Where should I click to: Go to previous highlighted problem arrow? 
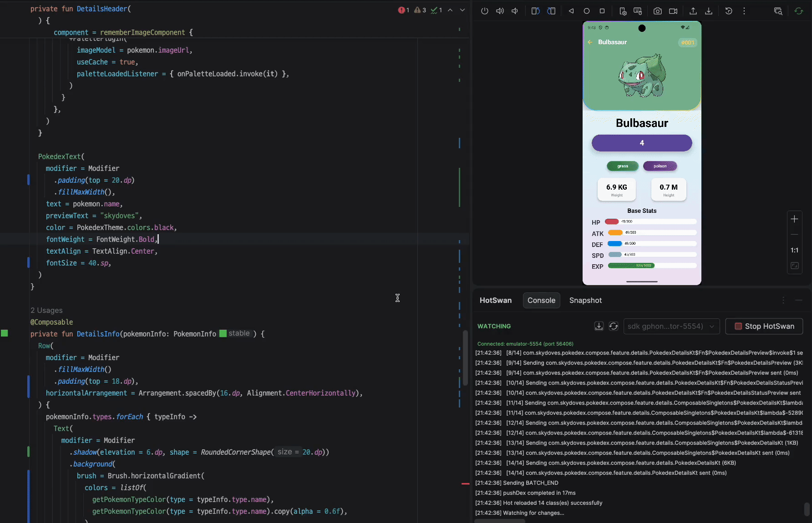pyautogui.click(x=450, y=10)
